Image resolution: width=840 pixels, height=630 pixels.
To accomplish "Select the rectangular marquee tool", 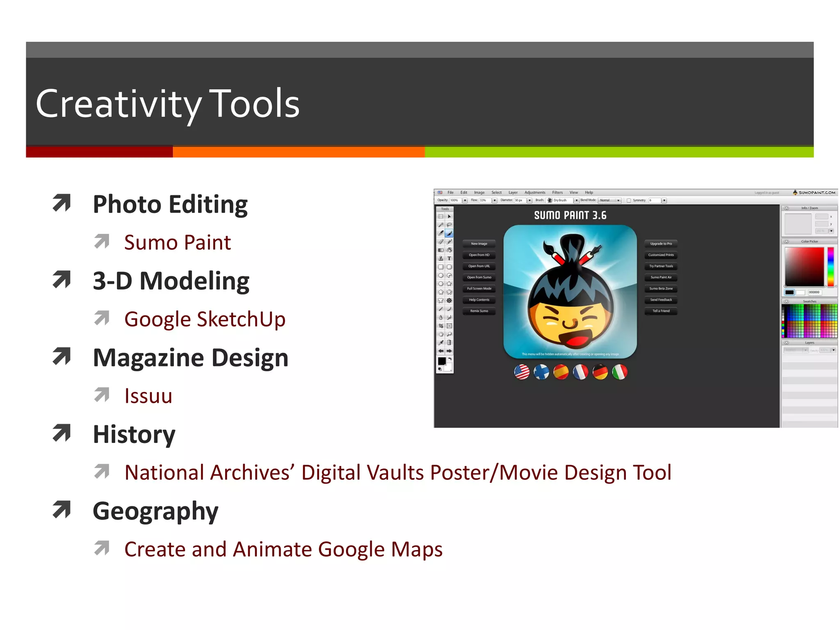I will [441, 216].
